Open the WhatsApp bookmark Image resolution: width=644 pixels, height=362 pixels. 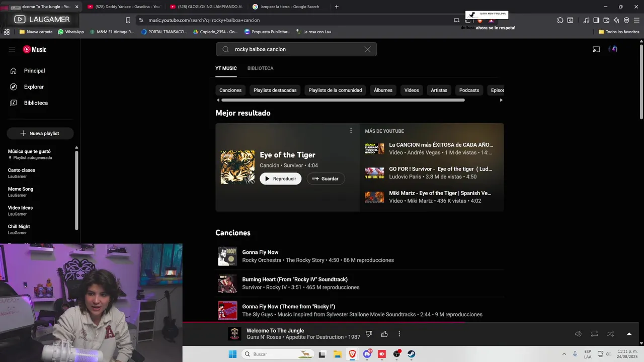pos(71,32)
